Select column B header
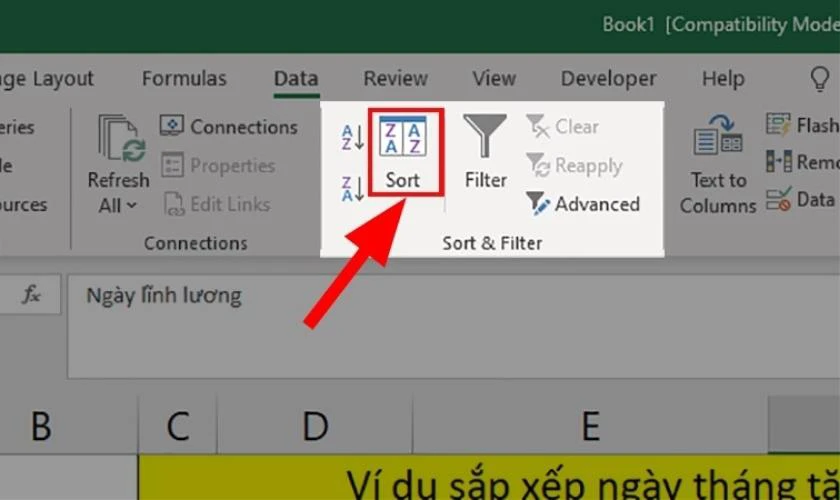Viewport: 840px width, 500px height. click(x=69, y=426)
